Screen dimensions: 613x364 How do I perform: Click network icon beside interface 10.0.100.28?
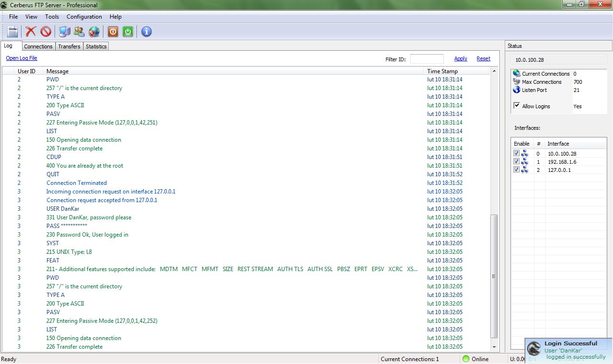point(524,154)
